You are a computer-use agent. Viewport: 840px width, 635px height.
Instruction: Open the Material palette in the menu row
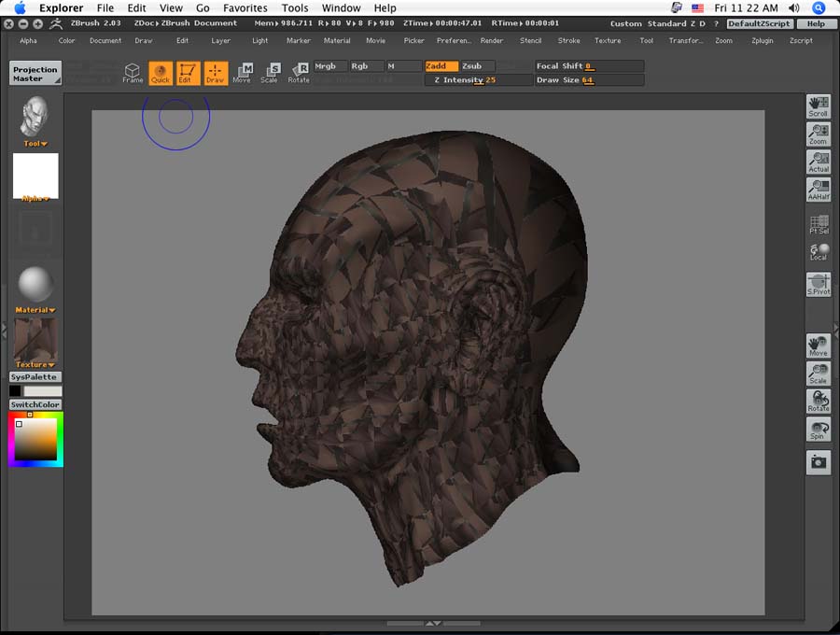(x=337, y=41)
